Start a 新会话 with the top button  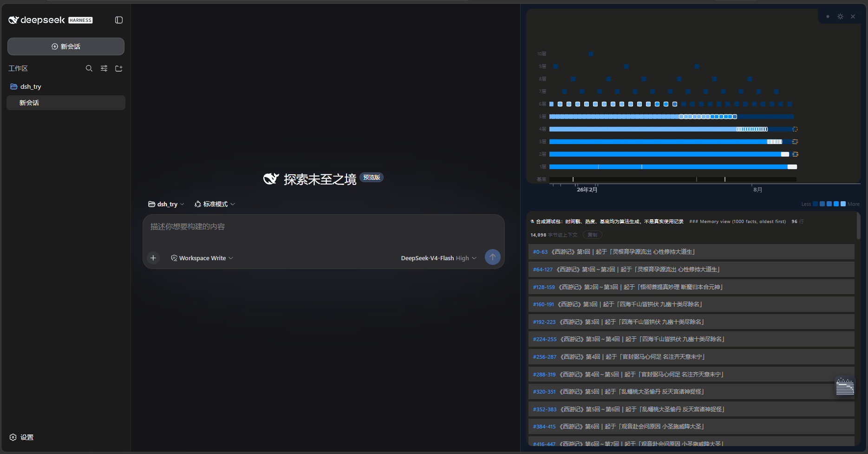(66, 46)
